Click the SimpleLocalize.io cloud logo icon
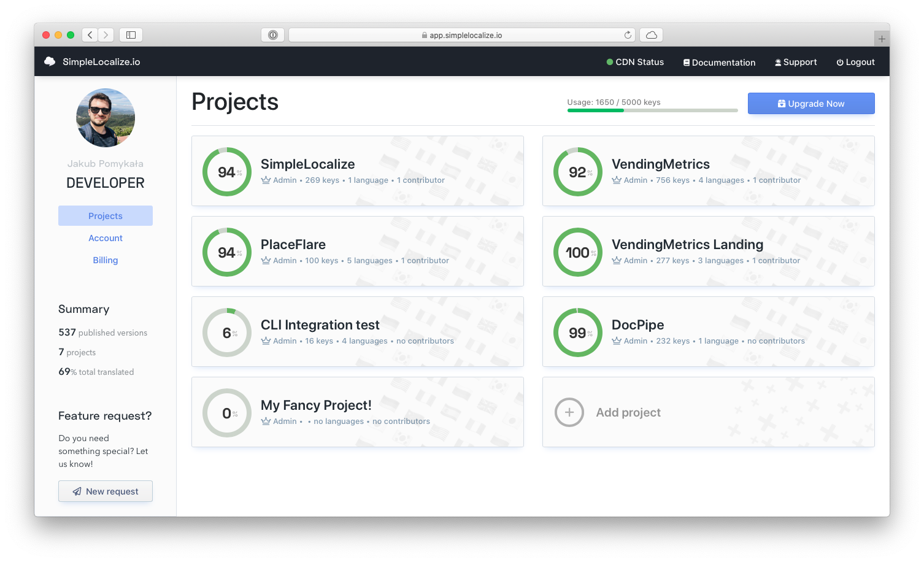This screenshot has width=924, height=562. 50,61
